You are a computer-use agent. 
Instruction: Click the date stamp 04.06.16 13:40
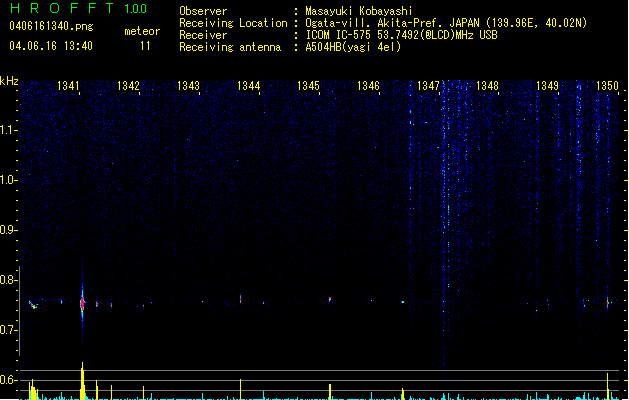click(51, 46)
